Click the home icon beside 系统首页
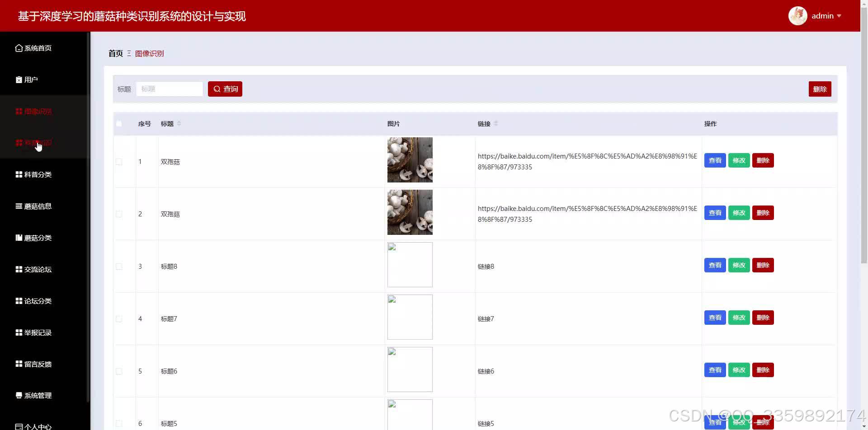Viewport: 868px width, 430px height. [x=19, y=48]
